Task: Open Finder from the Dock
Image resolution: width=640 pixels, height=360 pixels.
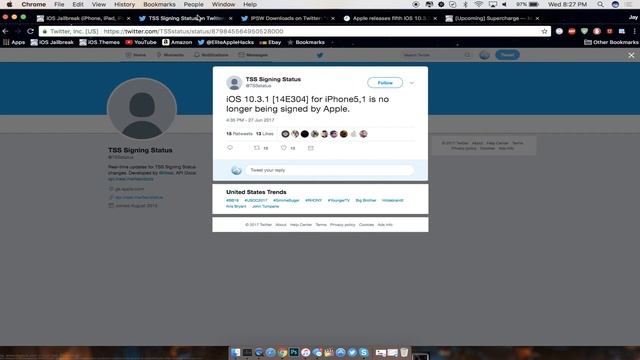Action: (x=236, y=352)
